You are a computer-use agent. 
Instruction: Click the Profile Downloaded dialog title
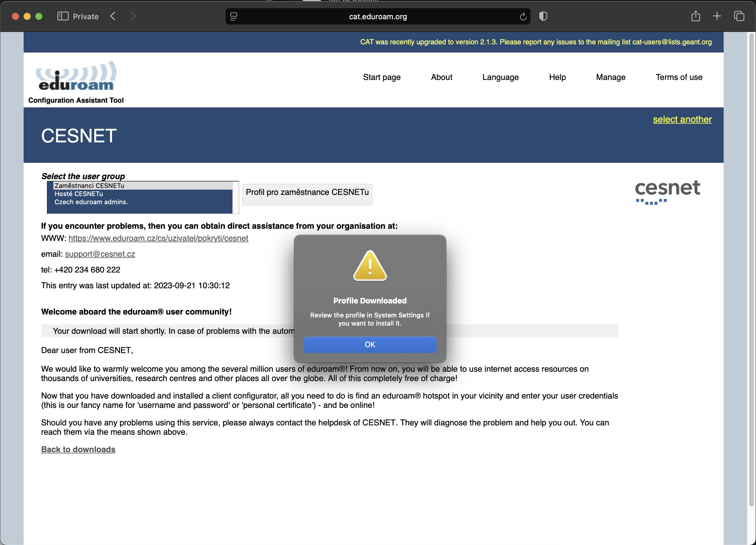[x=370, y=301]
